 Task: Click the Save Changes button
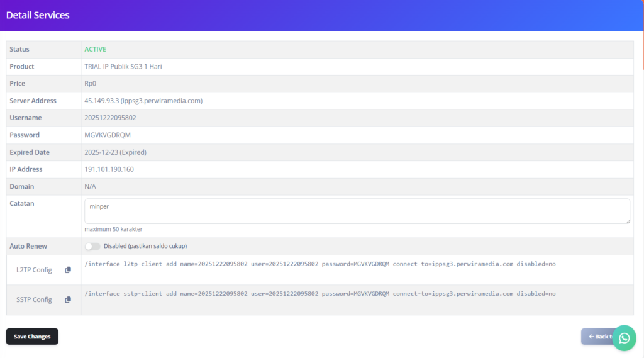point(32,337)
